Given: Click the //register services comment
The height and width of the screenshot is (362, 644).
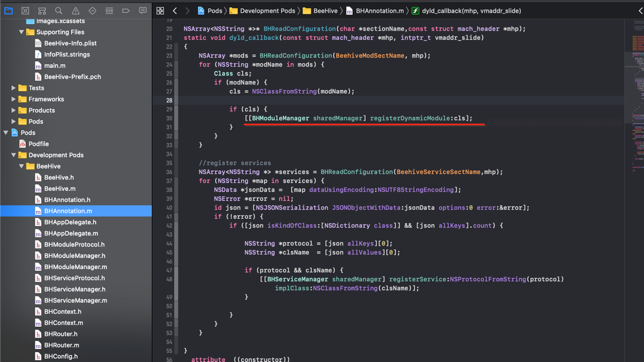Looking at the screenshot, I should 235,163.
